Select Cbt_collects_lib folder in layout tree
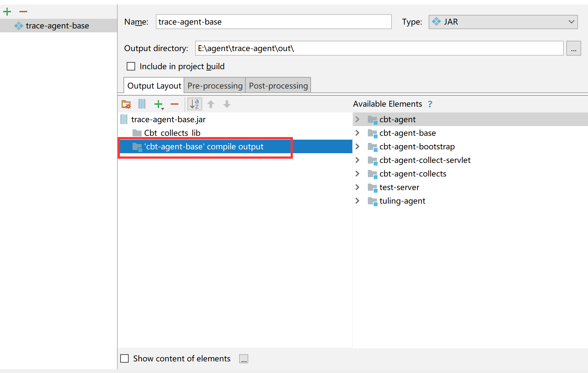This screenshot has height=373, width=588. [x=172, y=133]
